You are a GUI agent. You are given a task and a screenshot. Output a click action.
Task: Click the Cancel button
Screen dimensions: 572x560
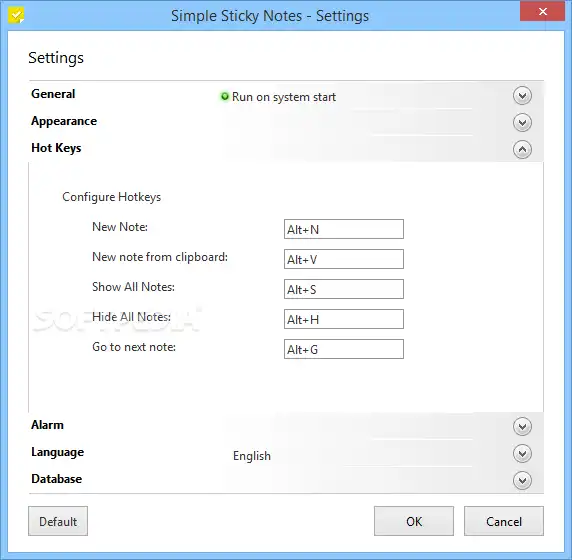pyautogui.click(x=504, y=521)
